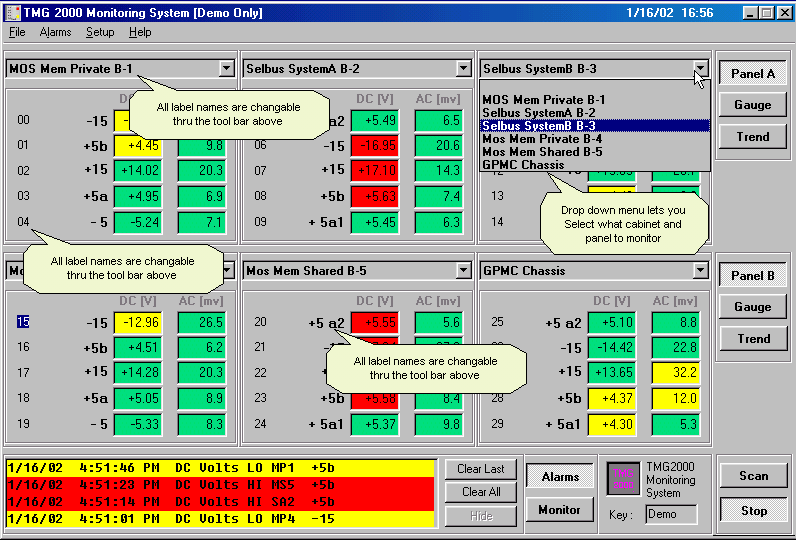Open the GPMC Chassis dropdown arrow
Viewport: 796px width, 540px height.
point(699,271)
